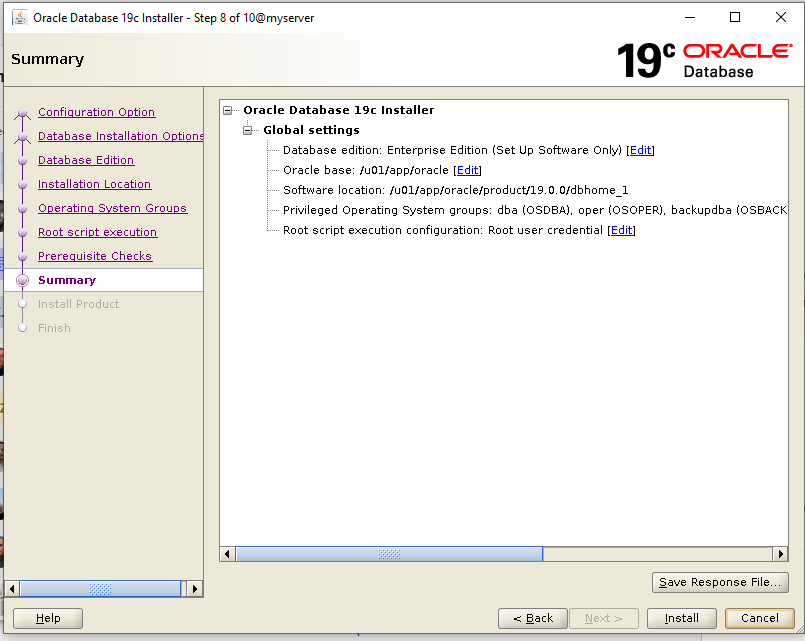Collapse the Oracle Database 19c Installer tree node
Image resolution: width=805 pixels, height=641 pixels.
point(227,110)
